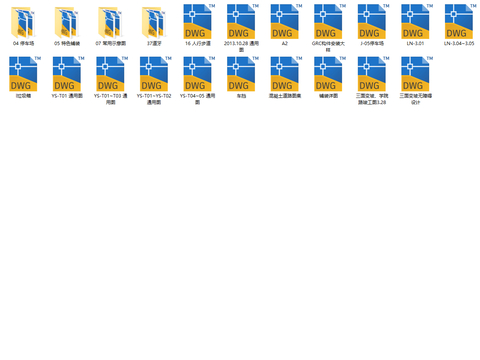This screenshot has height=360, width=480.
Task: Click the 04 folder's name label
Action: pos(23,43)
